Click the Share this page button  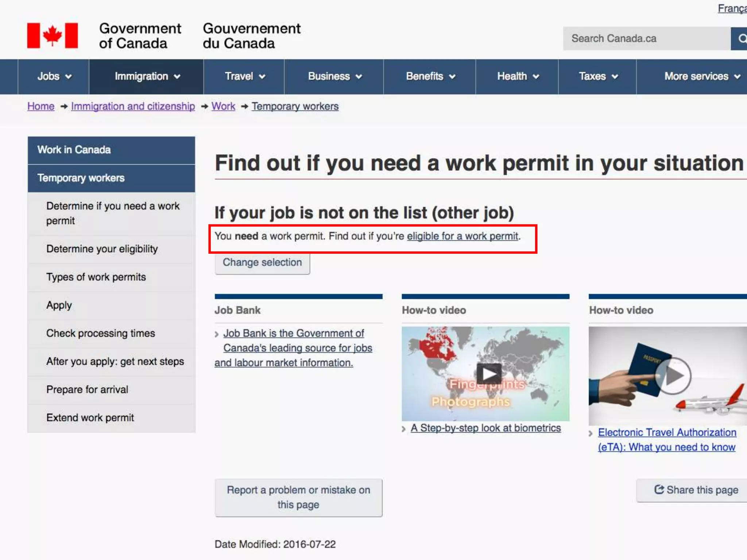(x=696, y=490)
